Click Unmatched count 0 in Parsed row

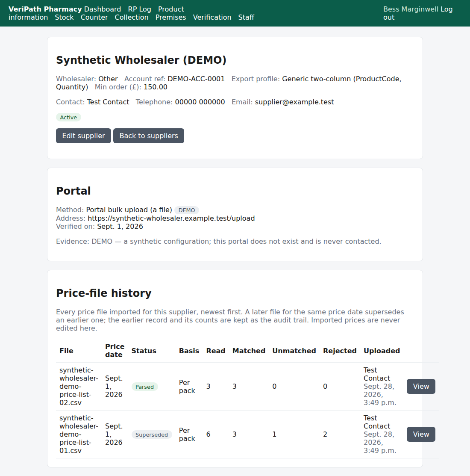click(x=274, y=387)
